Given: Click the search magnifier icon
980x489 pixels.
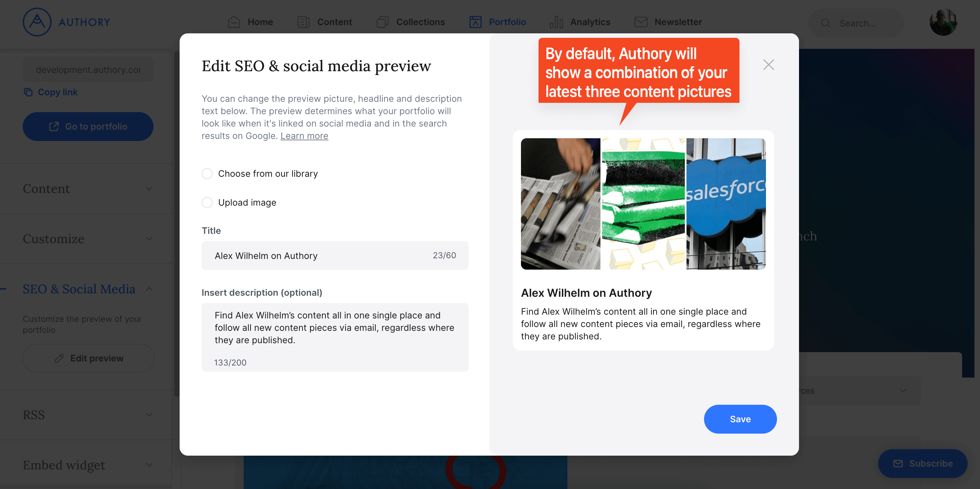Looking at the screenshot, I should 825,23.
